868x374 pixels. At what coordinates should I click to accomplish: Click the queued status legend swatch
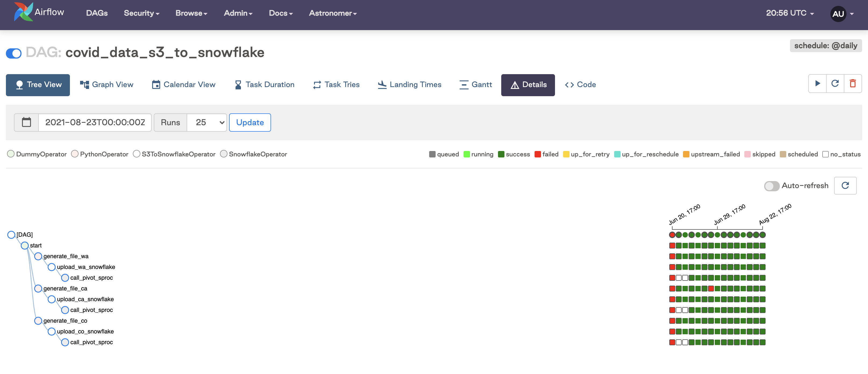(432, 154)
